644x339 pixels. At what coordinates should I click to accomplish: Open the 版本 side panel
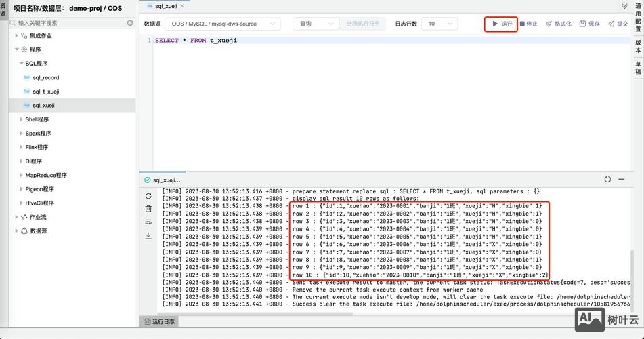(638, 46)
